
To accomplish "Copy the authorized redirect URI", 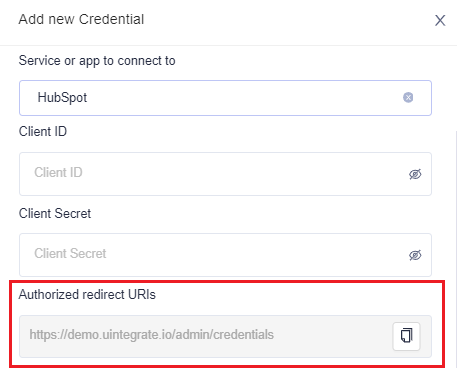I will 406,336.
